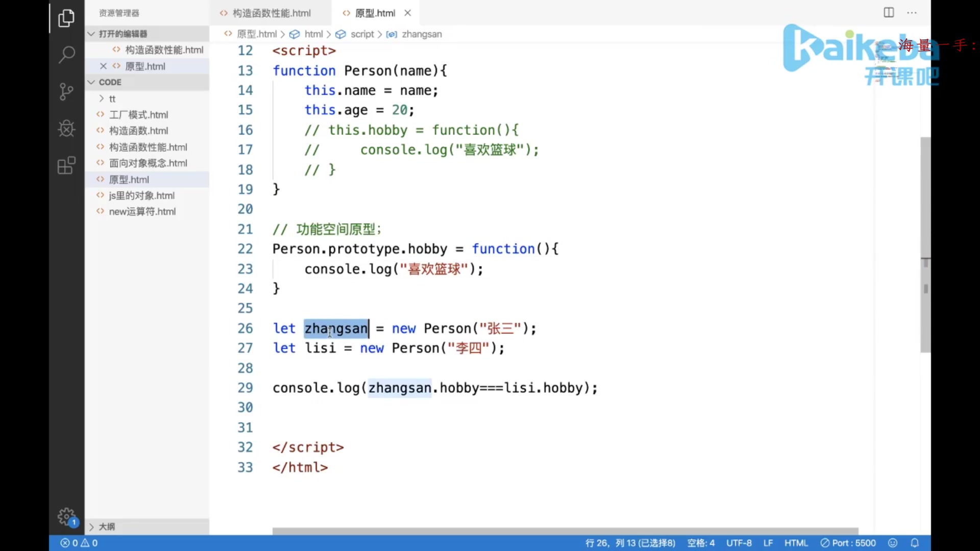This screenshot has width=980, height=551.
Task: Click the Search icon in sidebar
Action: click(x=65, y=54)
